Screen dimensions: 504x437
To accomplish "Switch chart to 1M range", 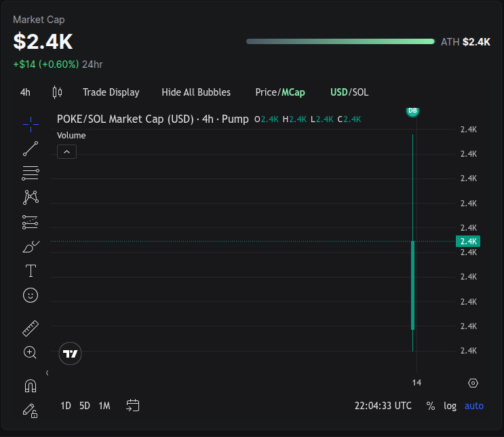I will 104,406.
